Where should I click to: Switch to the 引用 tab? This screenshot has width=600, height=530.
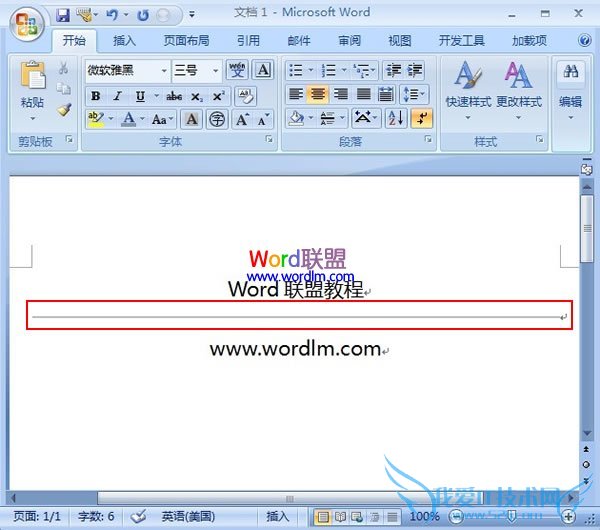coord(248,40)
